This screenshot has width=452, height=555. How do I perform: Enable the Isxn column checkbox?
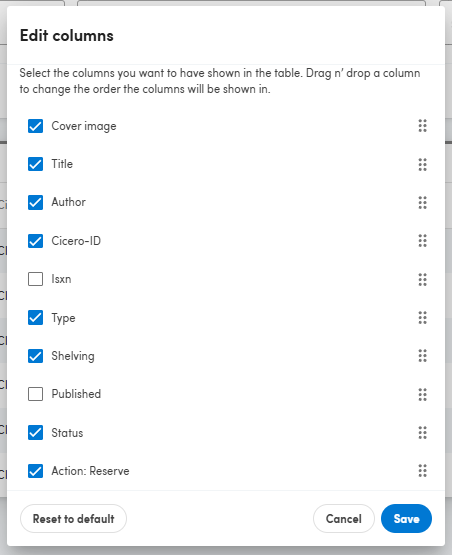coord(35,279)
